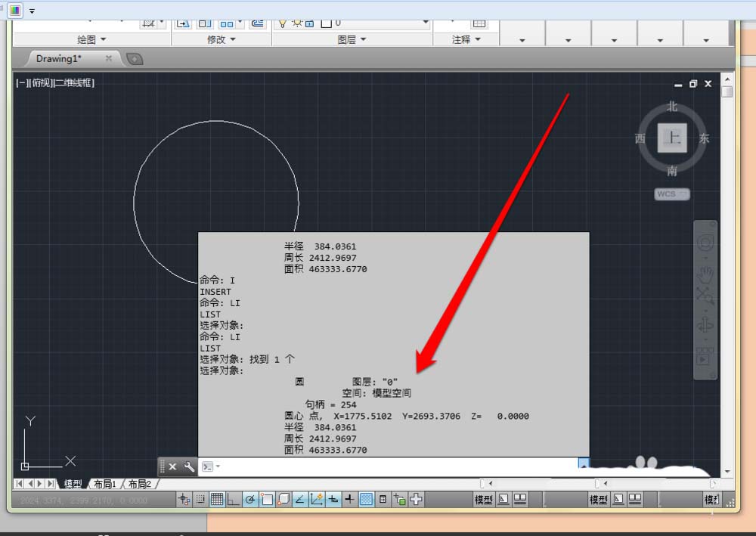Screen dimensions: 756x536
Task: Toggle the layer freeze sun icon
Action: point(296,23)
